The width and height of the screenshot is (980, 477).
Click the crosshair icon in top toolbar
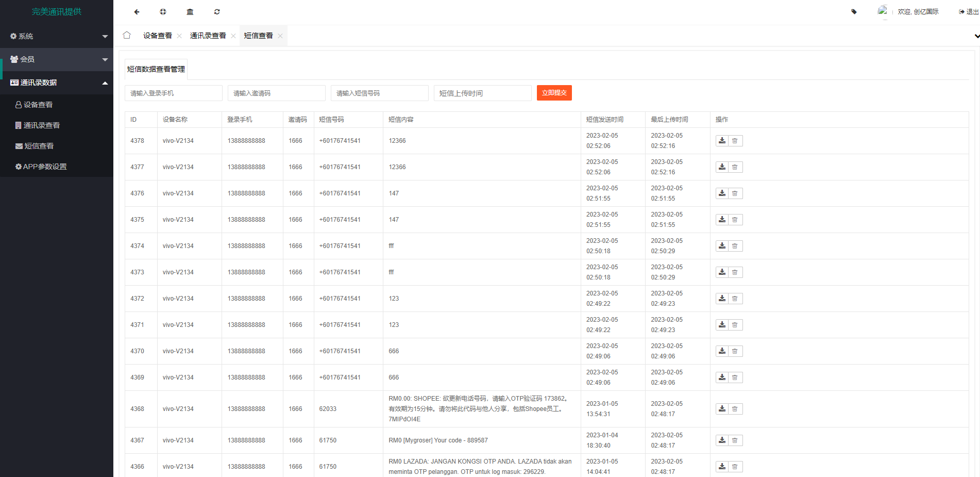pos(163,12)
